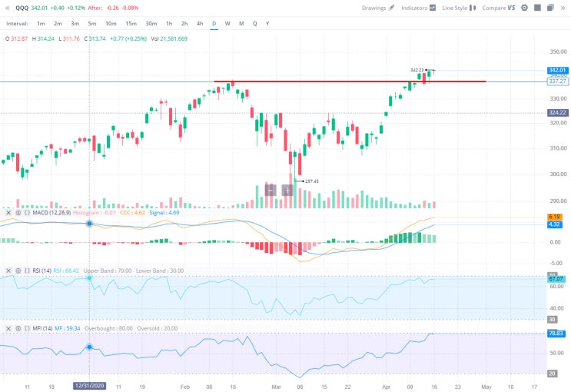
Task: Hide the MFI indicator with eye icon
Action: point(18,328)
